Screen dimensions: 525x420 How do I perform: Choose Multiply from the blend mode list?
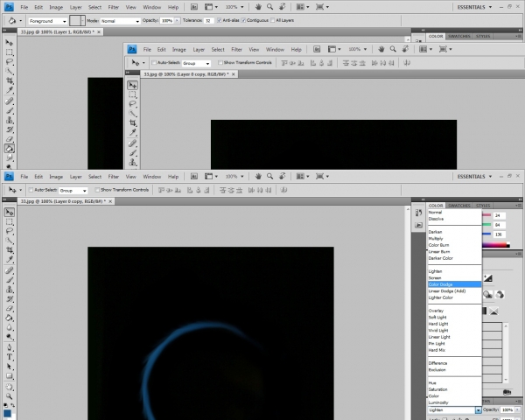pyautogui.click(x=455, y=239)
